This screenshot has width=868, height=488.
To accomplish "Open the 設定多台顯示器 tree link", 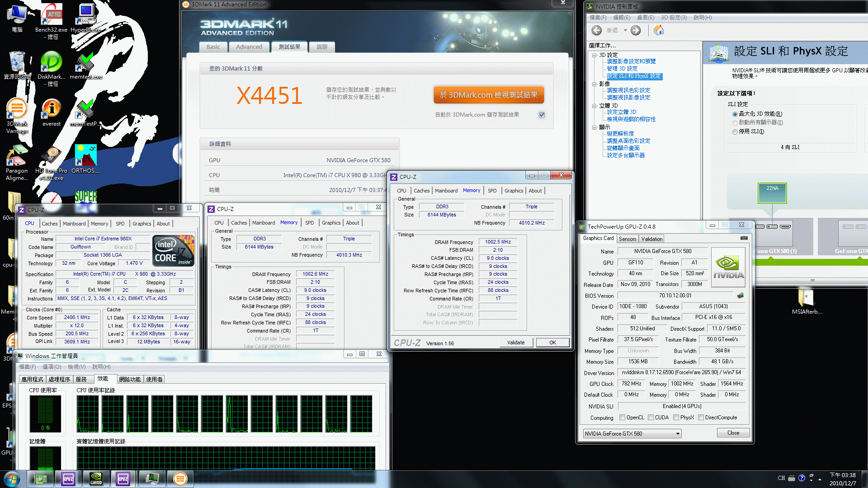I will pyautogui.click(x=626, y=155).
